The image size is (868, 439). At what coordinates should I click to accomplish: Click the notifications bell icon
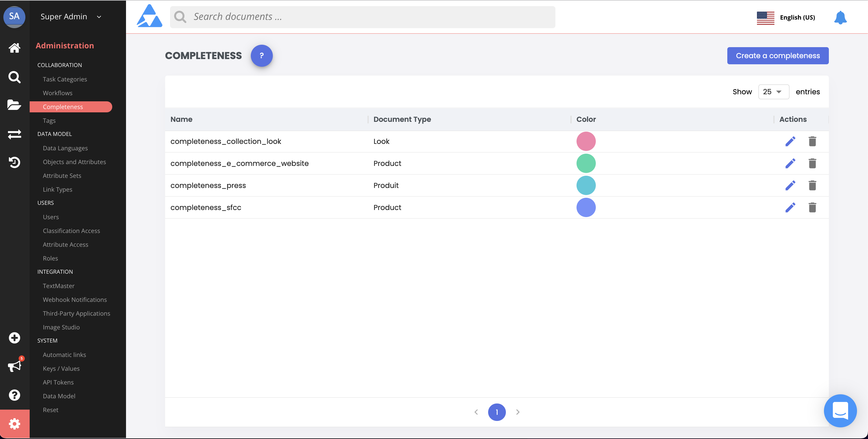pyautogui.click(x=840, y=17)
